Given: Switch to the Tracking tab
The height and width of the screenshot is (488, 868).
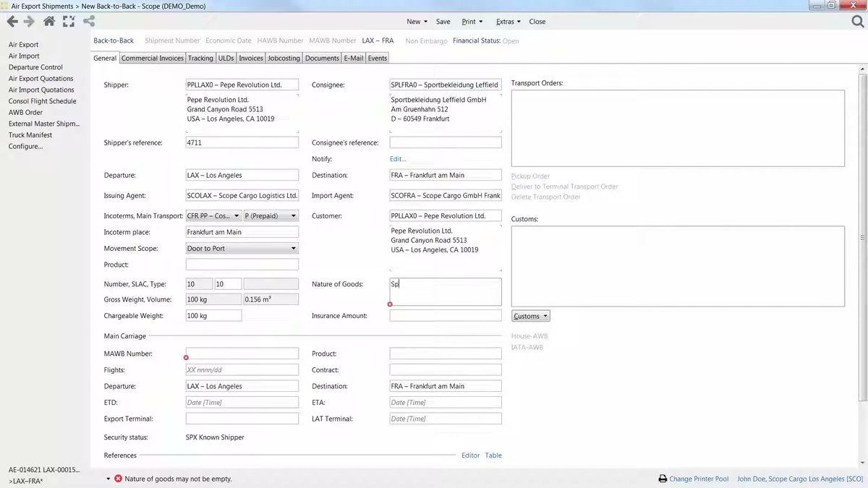Looking at the screenshot, I should [200, 58].
